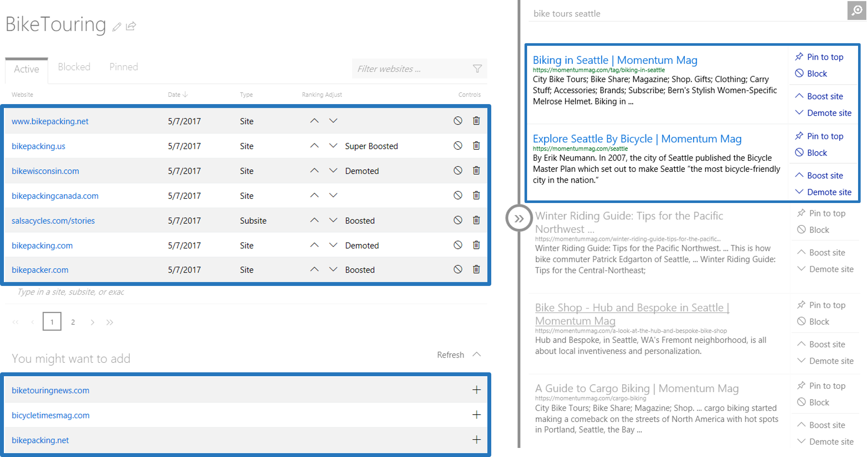The width and height of the screenshot is (868, 457).
Task: Block bikepacking.com using its block icon
Action: coord(458,245)
